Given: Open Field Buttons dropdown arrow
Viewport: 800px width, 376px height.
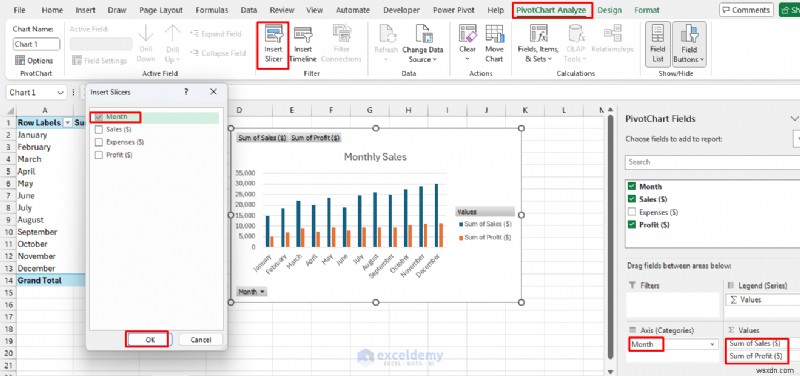Looking at the screenshot, I should tap(702, 60).
